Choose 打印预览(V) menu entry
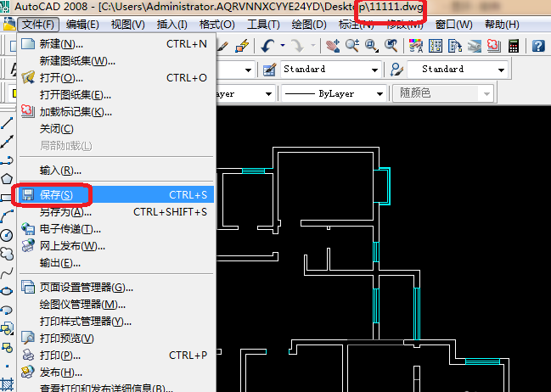This screenshot has width=551, height=392. coord(116,338)
